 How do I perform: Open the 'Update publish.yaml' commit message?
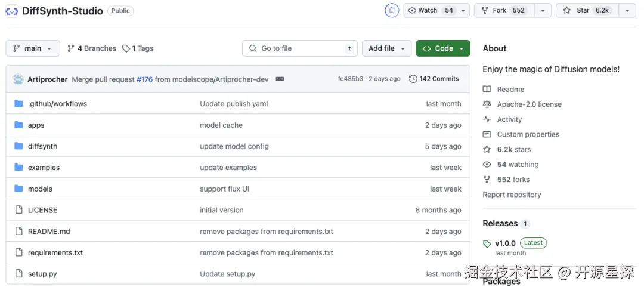click(234, 104)
